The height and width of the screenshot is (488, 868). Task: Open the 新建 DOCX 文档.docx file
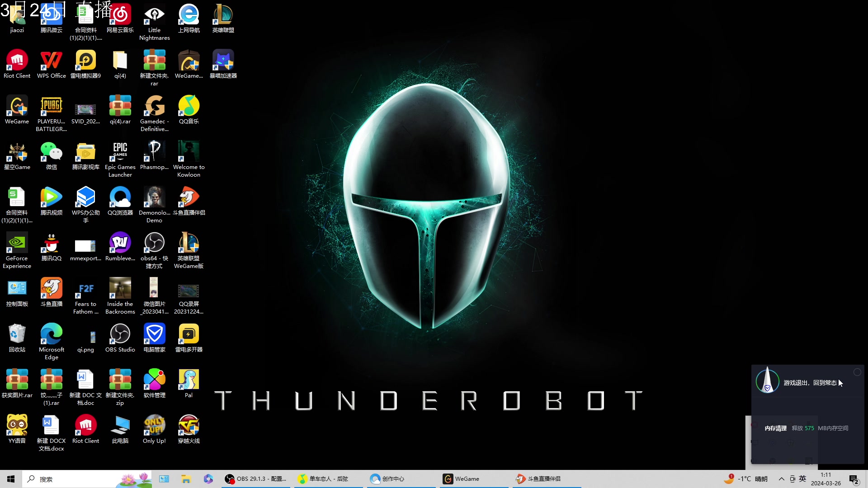pos(52,433)
